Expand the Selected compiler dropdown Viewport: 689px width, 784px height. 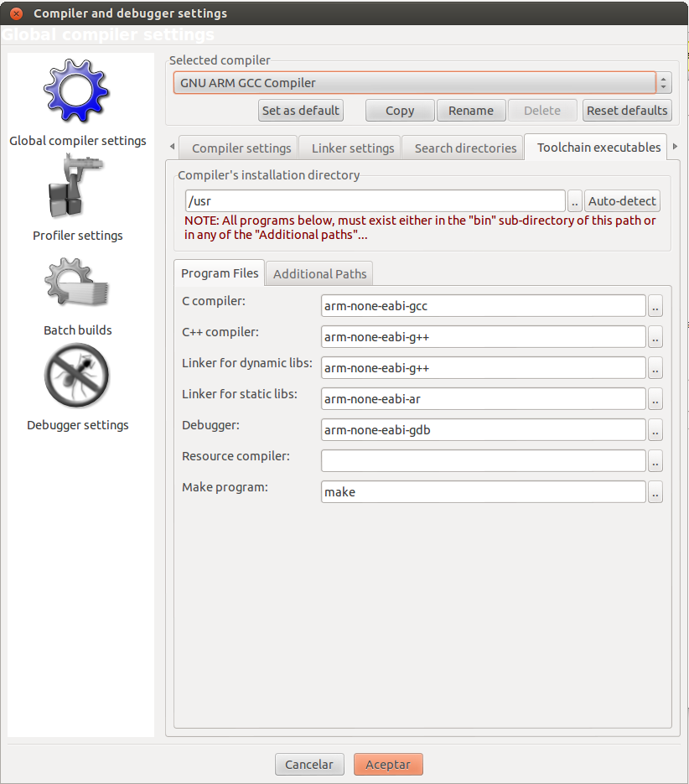(664, 83)
